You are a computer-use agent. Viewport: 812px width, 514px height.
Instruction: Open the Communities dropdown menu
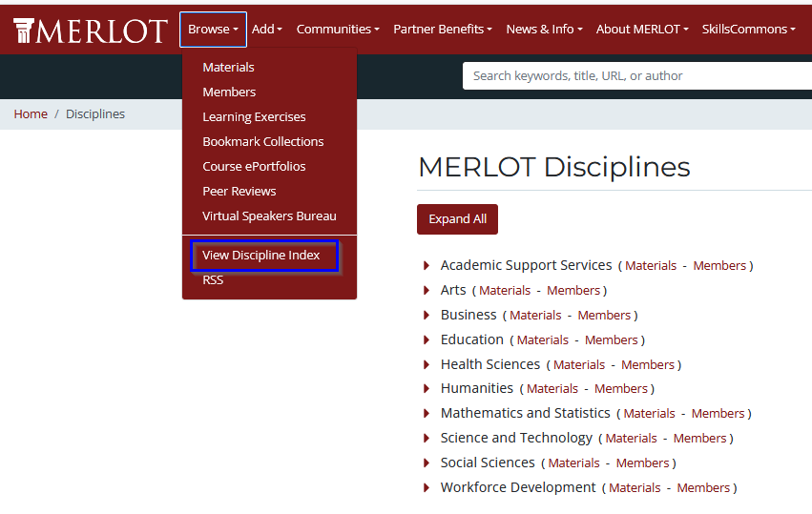coord(338,30)
